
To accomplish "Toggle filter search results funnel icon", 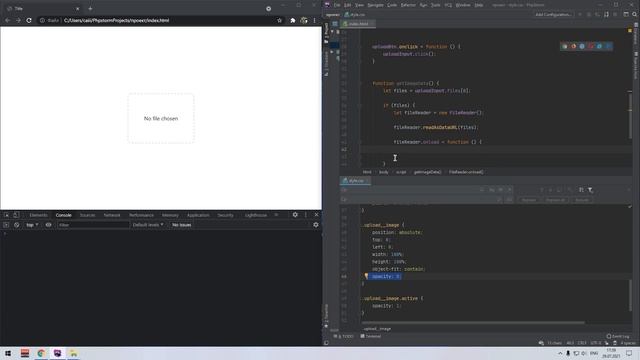I will tap(590, 190).
